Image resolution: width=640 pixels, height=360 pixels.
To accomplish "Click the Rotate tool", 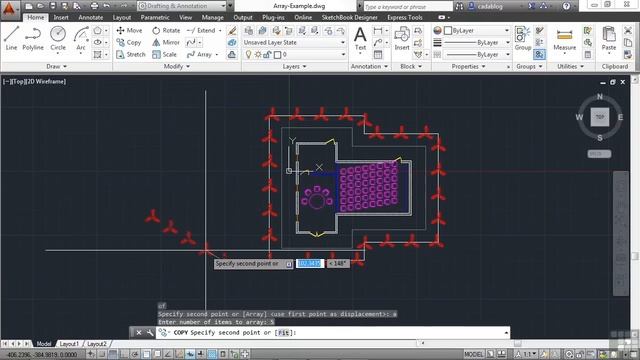I will 166,30.
